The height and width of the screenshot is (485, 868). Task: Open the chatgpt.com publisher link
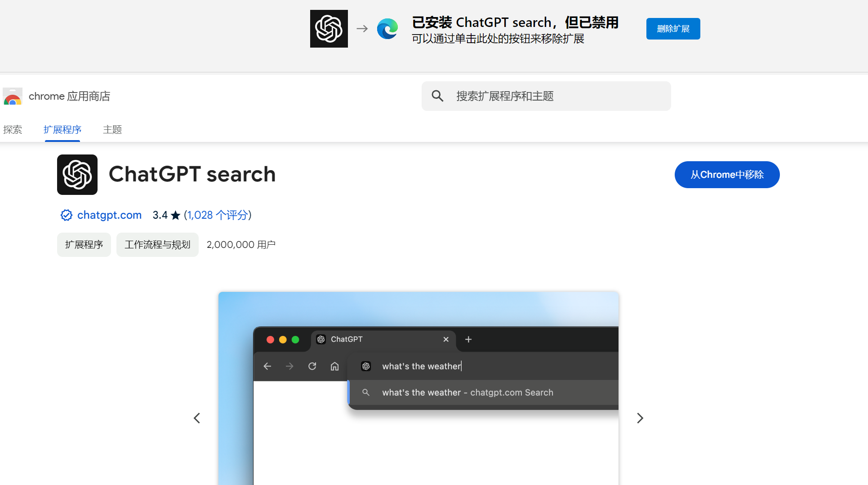[109, 215]
